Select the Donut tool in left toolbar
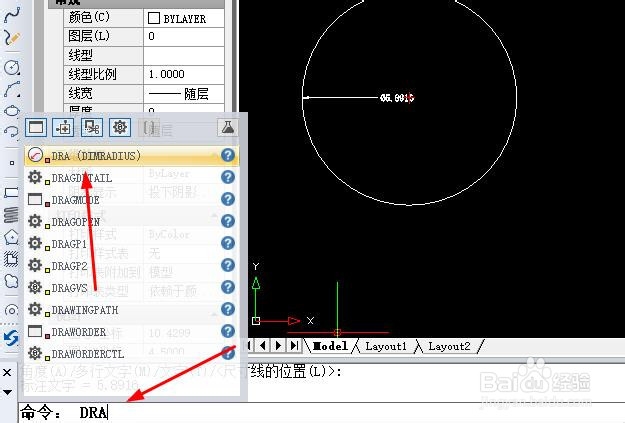 (11, 310)
